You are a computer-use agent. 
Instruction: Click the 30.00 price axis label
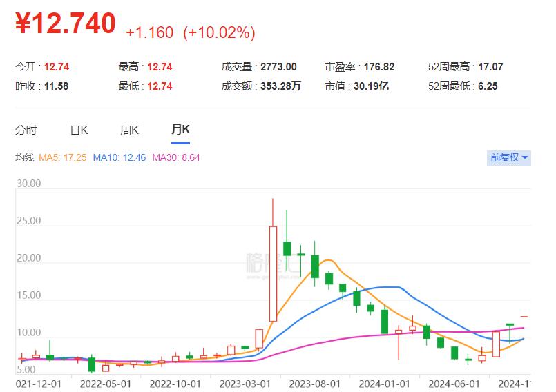pos(28,184)
